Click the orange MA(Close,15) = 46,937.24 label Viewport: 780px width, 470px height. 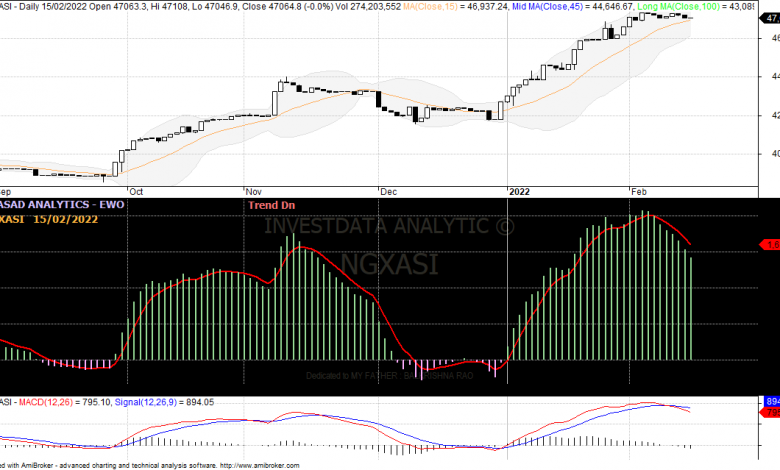click(455, 6)
